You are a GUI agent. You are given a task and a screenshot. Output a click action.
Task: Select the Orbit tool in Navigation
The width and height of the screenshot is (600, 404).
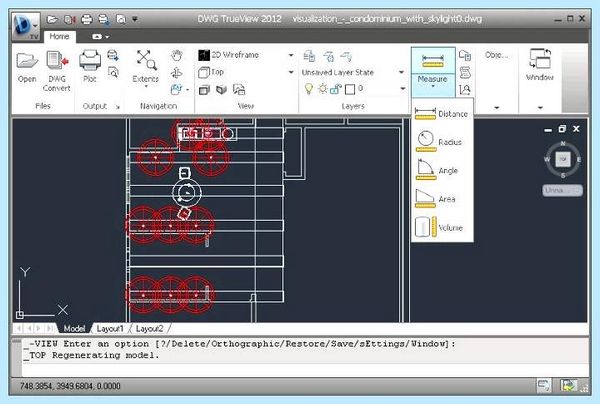coord(176,72)
